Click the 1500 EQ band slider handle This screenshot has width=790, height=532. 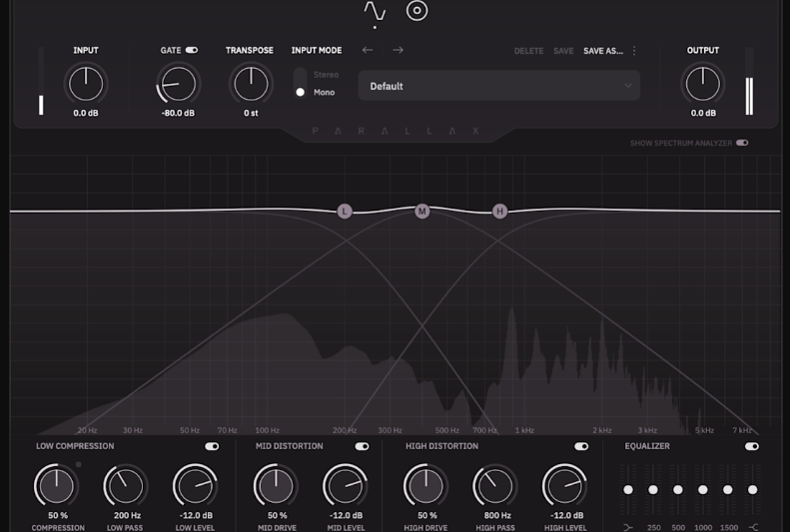coord(727,490)
